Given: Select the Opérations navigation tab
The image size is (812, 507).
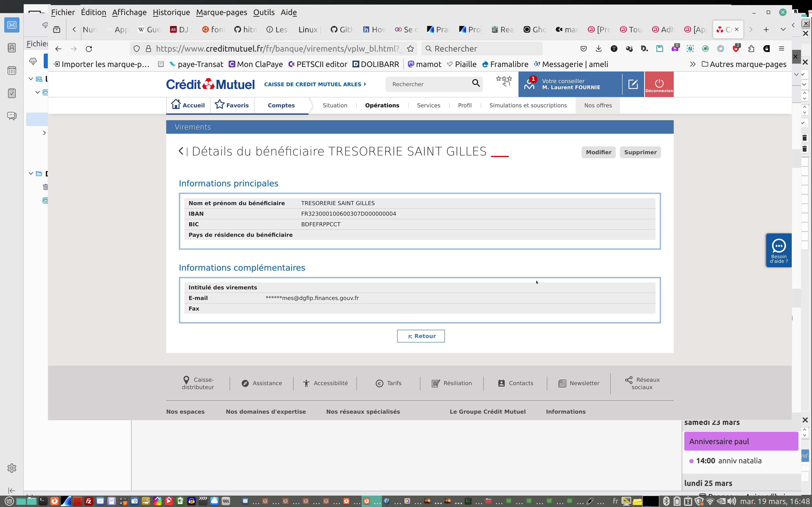Looking at the screenshot, I should pos(382,105).
